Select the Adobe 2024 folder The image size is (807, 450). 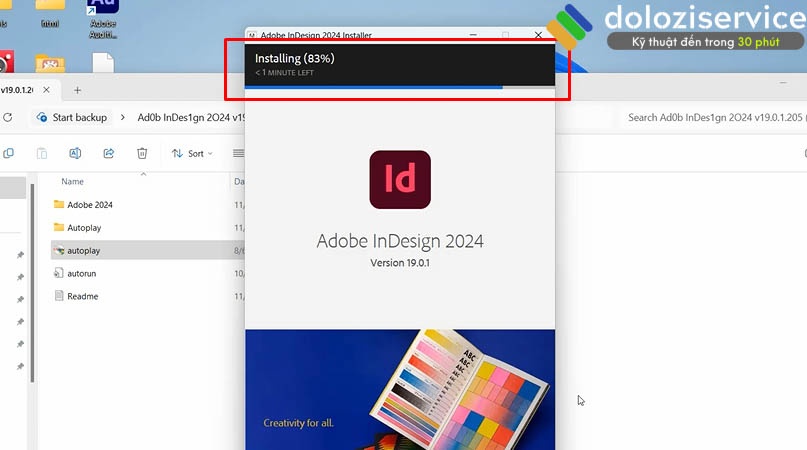point(89,205)
